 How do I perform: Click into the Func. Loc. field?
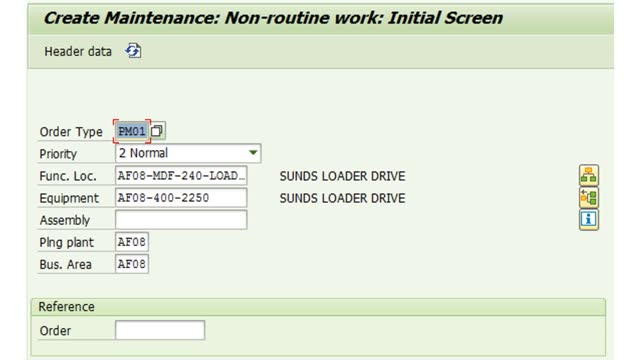[x=181, y=176]
